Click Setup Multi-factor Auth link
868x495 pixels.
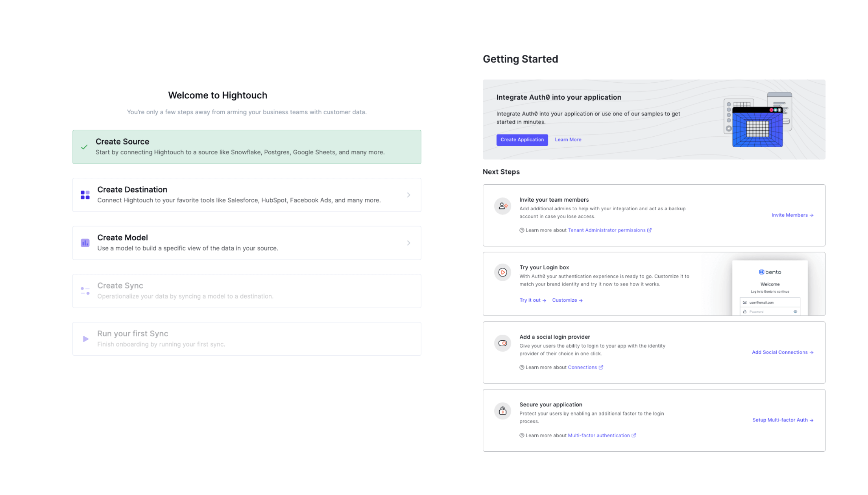783,420
